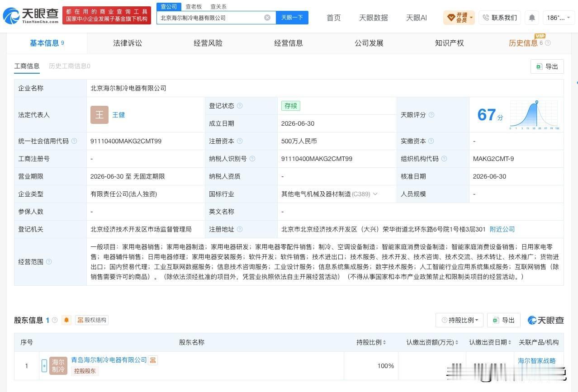Click the orange bell alert icon by 股东信息
The width and height of the screenshot is (578, 392).
click(x=66, y=320)
